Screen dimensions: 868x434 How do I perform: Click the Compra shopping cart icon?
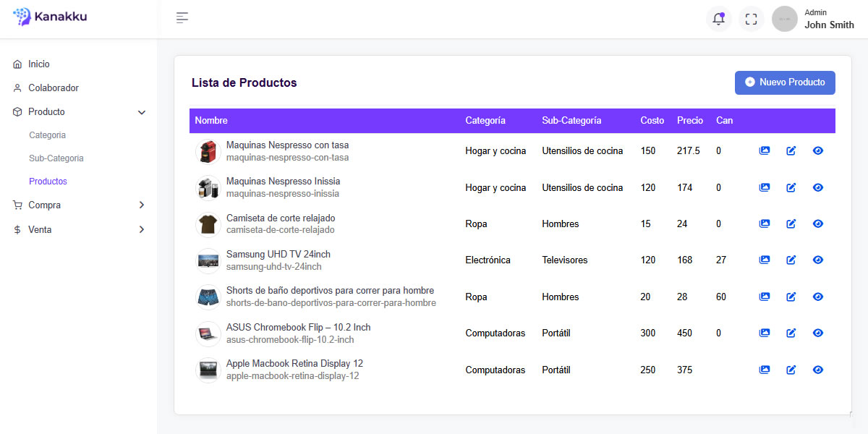(17, 205)
